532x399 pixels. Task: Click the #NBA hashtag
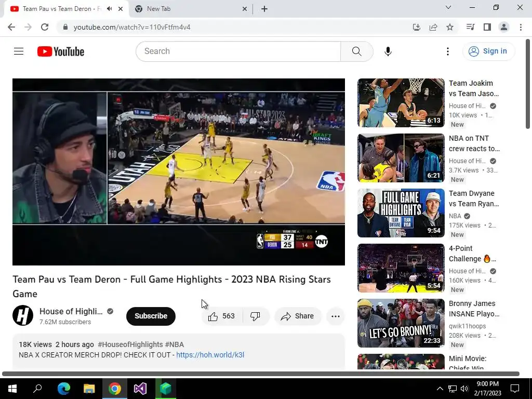[x=175, y=344]
